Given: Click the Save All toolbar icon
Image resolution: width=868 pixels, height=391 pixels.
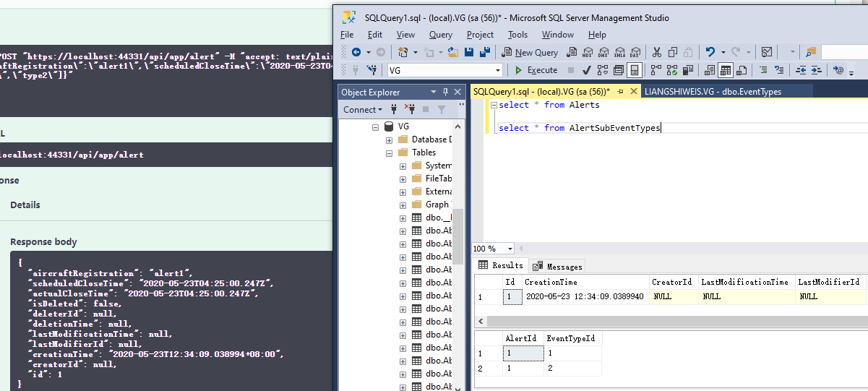Looking at the screenshot, I should pyautogui.click(x=484, y=52).
